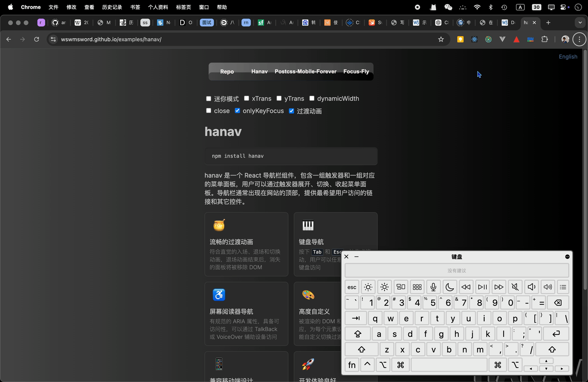
Task: Select the Launchpad key in the function row
Action: click(417, 287)
